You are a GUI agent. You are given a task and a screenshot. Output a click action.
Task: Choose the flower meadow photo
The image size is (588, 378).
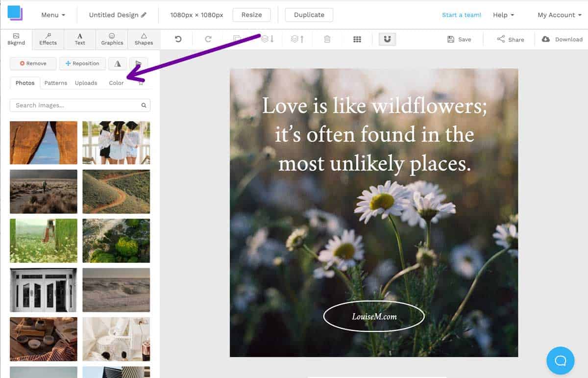tap(44, 241)
